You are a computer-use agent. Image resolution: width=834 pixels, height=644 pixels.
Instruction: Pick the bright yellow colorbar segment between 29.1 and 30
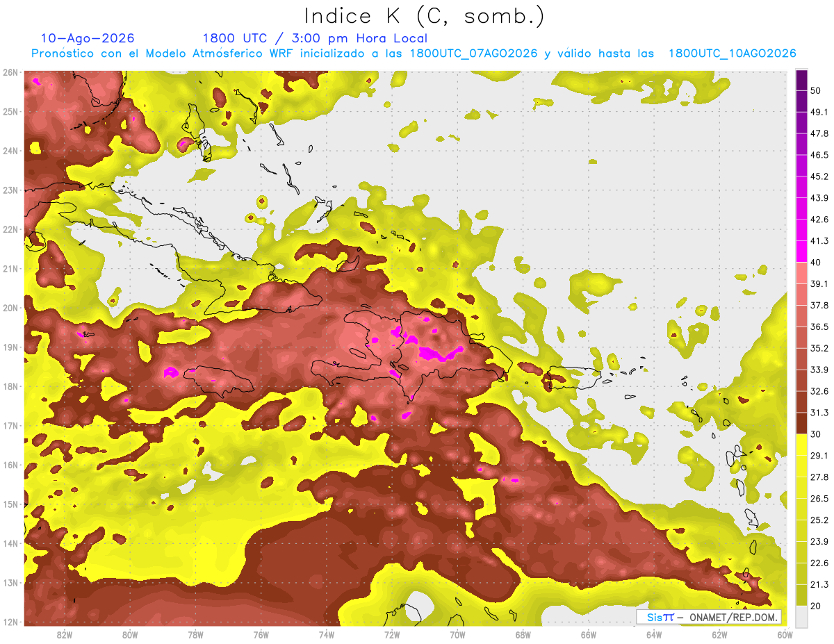pyautogui.click(x=801, y=445)
